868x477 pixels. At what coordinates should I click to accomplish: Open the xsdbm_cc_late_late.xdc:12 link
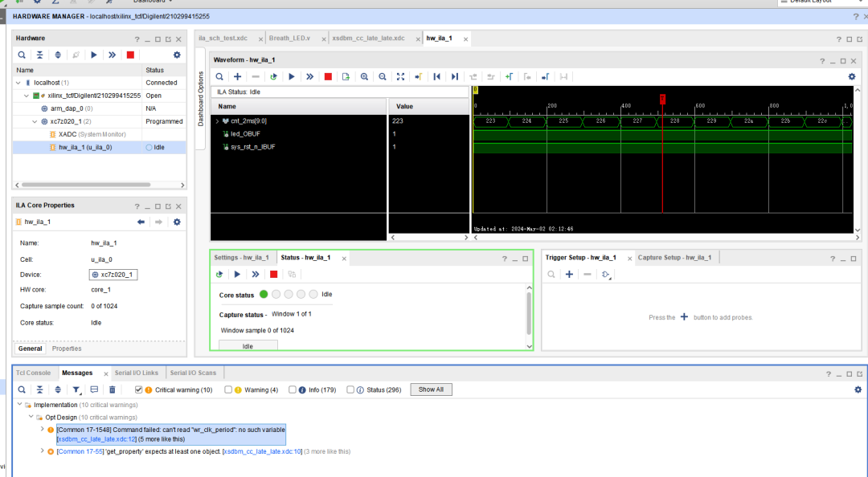coord(96,439)
